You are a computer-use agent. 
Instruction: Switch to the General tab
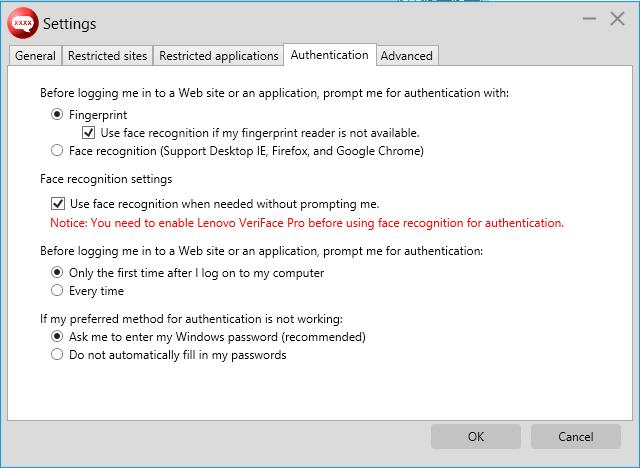[x=35, y=56]
